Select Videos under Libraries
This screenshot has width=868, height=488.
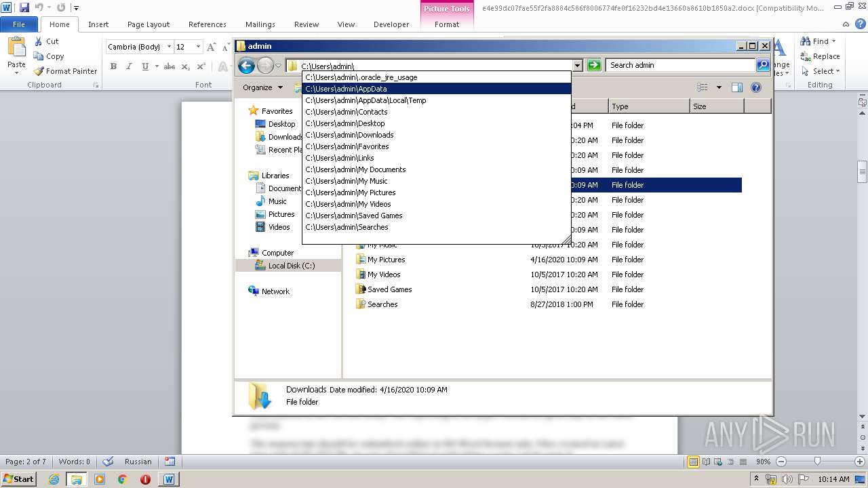[x=273, y=227]
